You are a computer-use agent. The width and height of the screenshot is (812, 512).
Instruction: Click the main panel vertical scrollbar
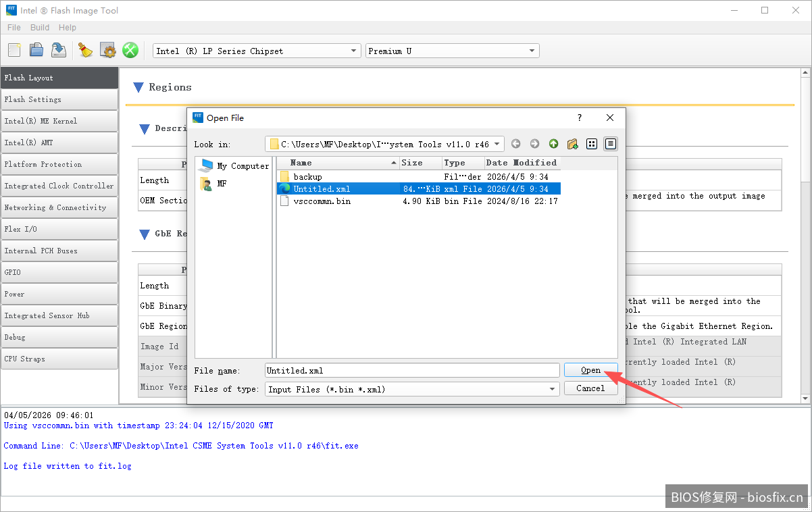tap(805, 135)
